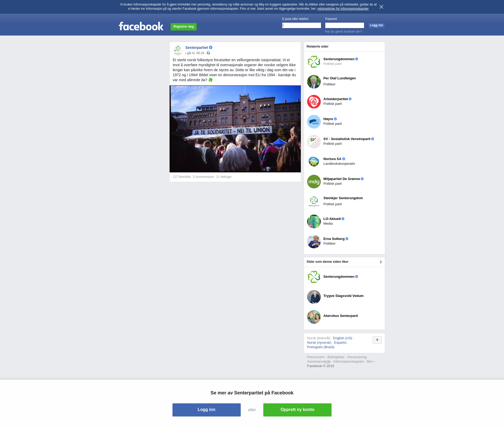This screenshot has height=427, width=504.
Task: Open the Erna Solberg page link
Action: point(334,239)
